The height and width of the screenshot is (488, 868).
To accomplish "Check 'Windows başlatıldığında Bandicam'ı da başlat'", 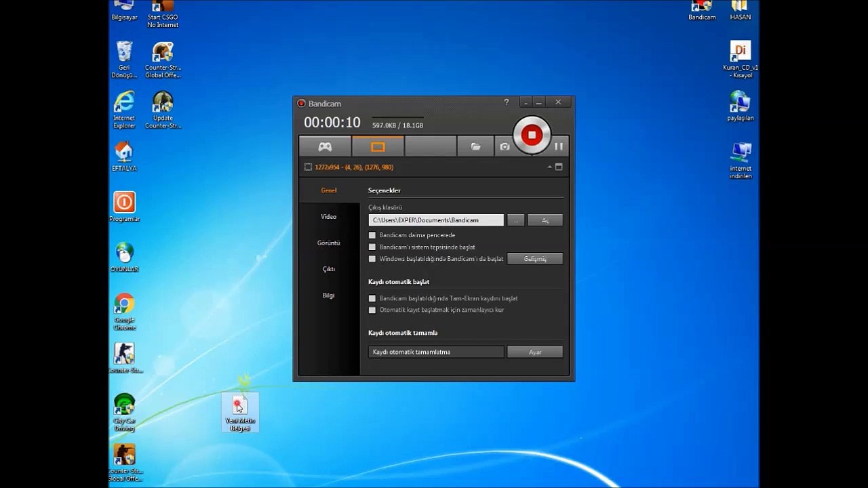I will 372,259.
